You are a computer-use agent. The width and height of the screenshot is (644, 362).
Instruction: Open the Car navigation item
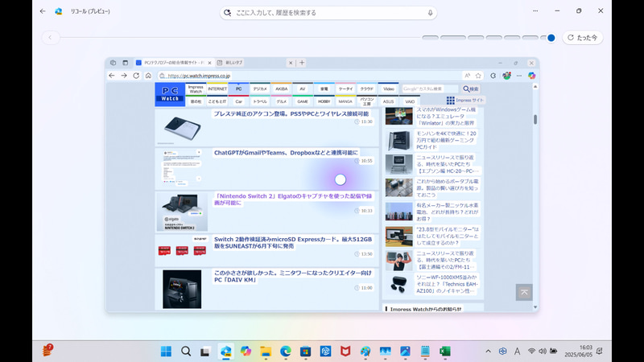pos(238,101)
